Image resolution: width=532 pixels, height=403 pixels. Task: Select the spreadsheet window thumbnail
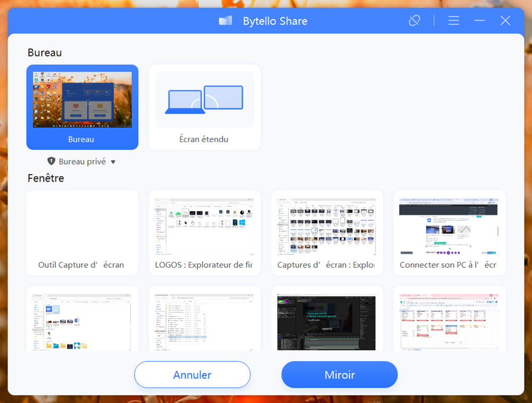pyautogui.click(x=449, y=320)
